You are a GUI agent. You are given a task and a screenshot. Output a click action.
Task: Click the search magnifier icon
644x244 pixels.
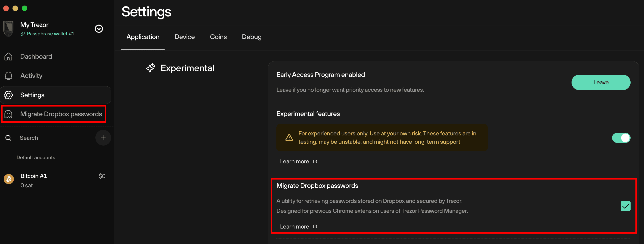tap(8, 138)
